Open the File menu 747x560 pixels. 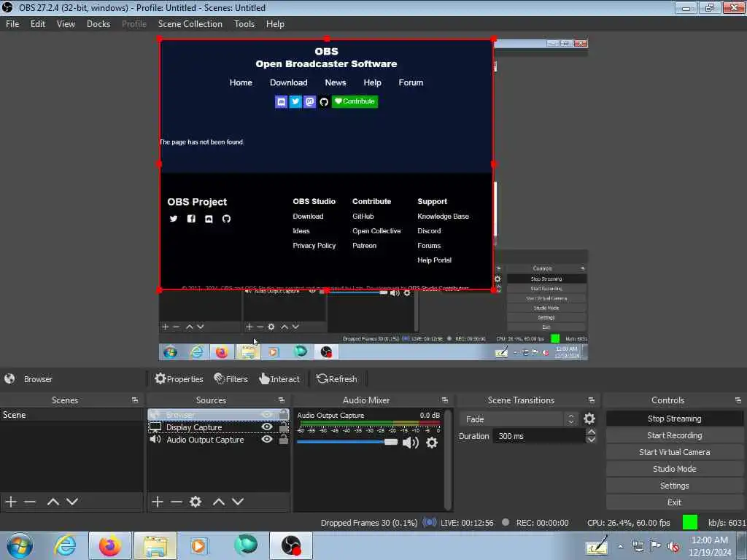click(x=12, y=24)
